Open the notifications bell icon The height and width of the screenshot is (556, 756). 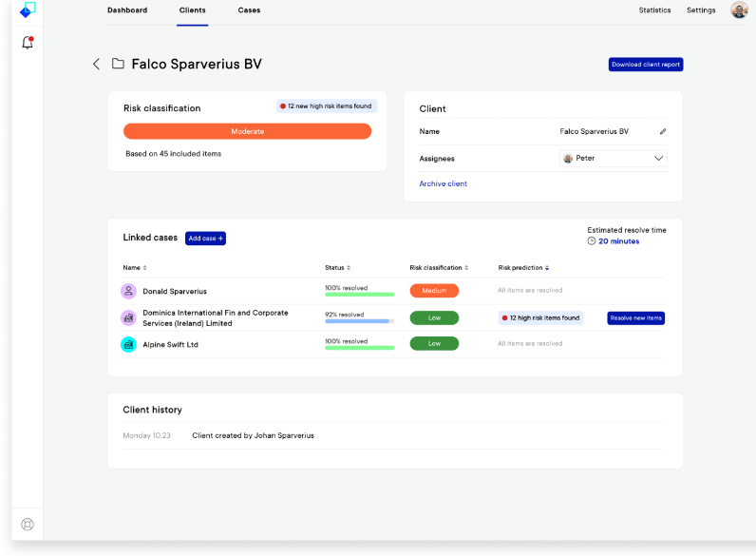tap(28, 43)
